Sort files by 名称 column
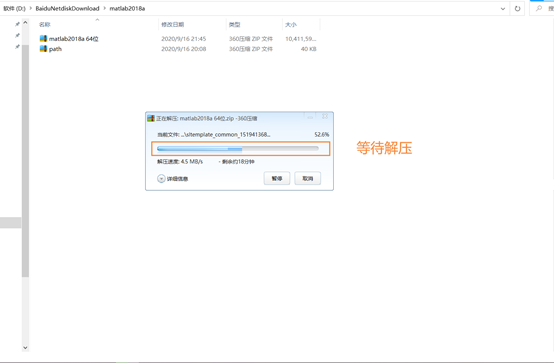Viewport: 554px width, 363px height. [45, 24]
